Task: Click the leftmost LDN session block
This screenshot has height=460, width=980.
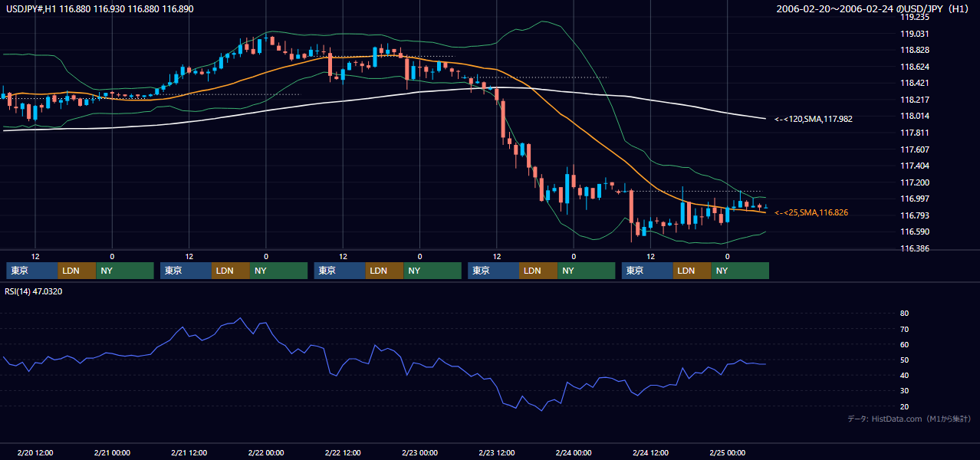Action: 77,271
